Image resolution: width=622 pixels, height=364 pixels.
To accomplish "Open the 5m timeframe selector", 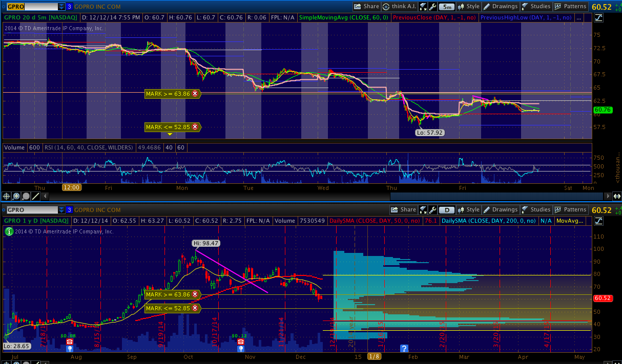I will click(447, 7).
